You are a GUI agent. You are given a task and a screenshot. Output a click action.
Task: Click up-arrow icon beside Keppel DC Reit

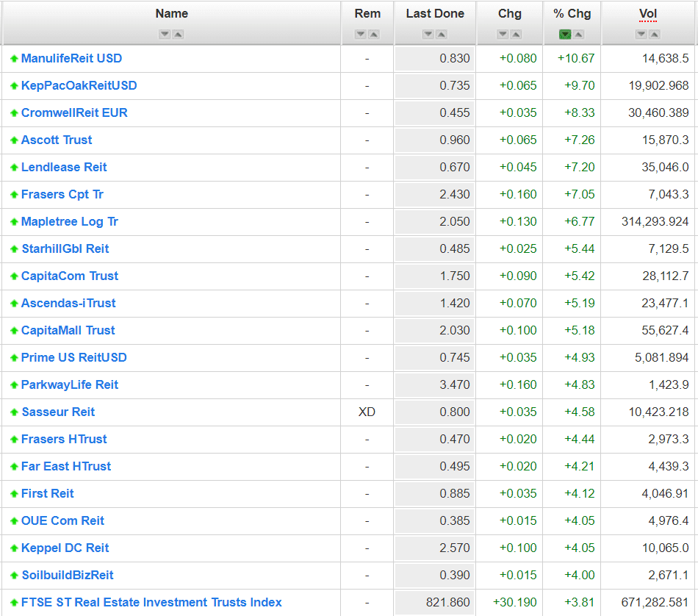(x=14, y=548)
